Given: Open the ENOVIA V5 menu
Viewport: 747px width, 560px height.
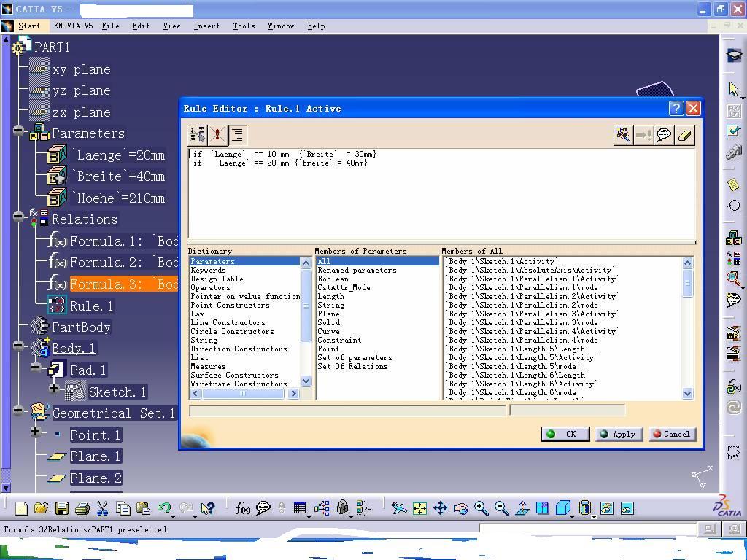Looking at the screenshot, I should pyautogui.click(x=73, y=26).
